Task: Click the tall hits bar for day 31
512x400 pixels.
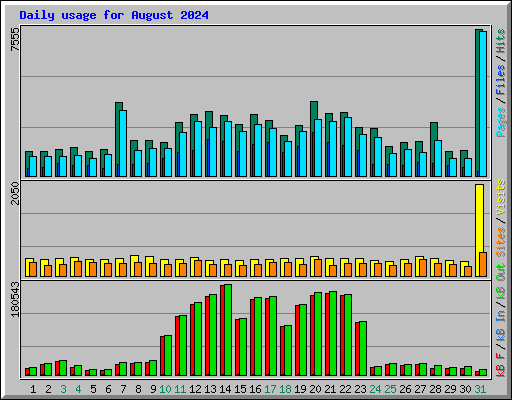Action: [x=477, y=103]
